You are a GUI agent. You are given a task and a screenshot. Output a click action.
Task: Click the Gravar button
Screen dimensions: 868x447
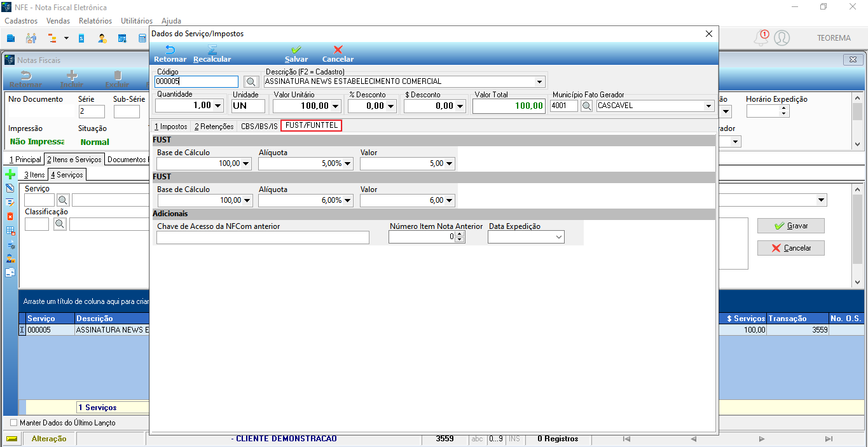(790, 226)
